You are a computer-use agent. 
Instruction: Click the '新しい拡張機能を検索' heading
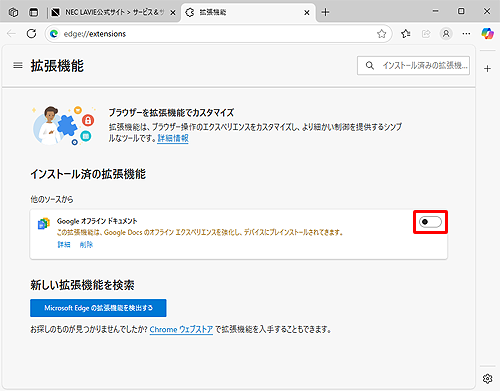click(x=82, y=285)
